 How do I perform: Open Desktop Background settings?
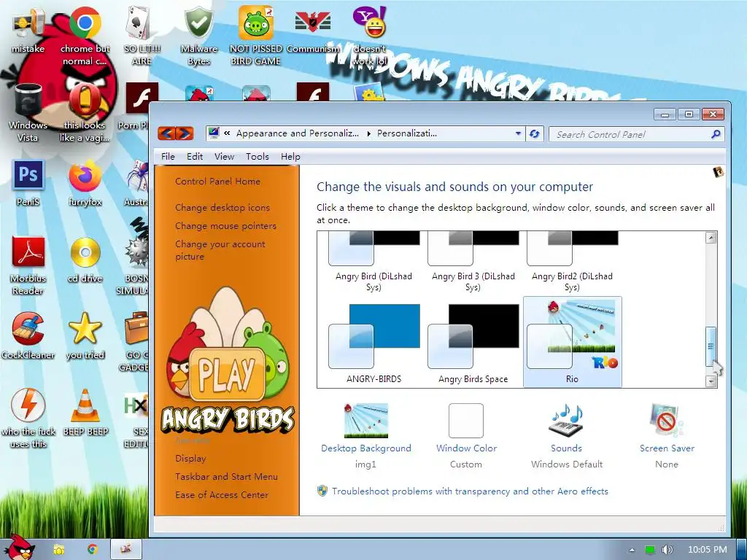tap(366, 436)
